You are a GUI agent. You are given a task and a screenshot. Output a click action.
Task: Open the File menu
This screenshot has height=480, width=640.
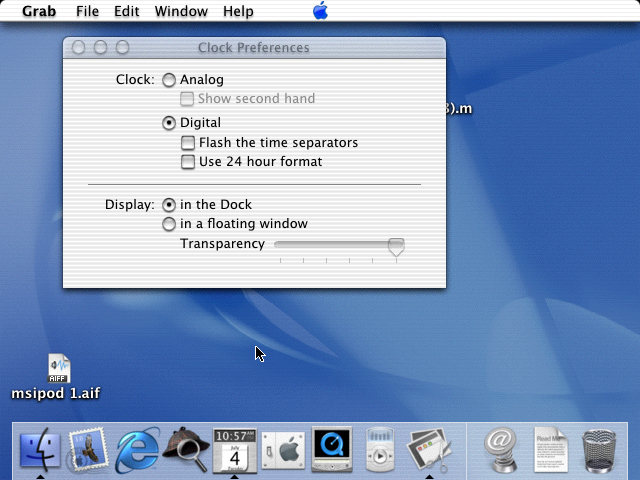point(87,11)
